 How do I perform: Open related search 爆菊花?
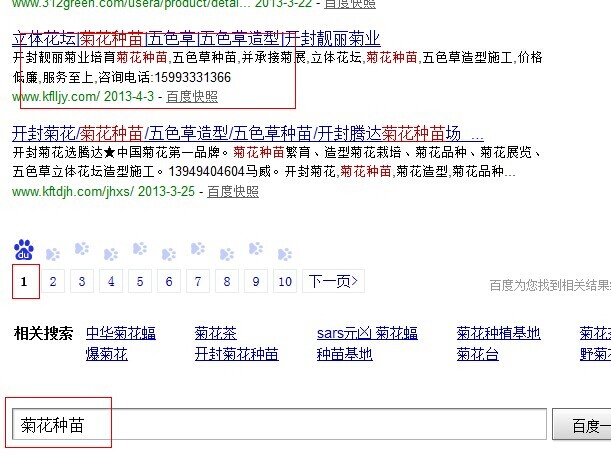point(107,354)
